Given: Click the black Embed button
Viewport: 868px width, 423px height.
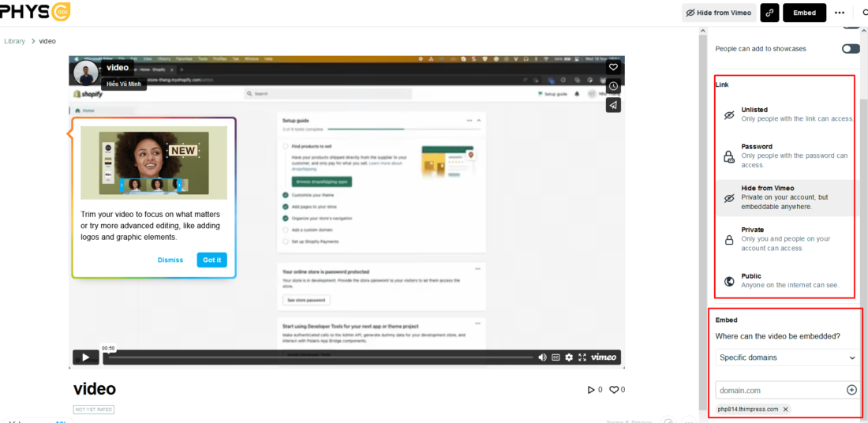Looking at the screenshot, I should 804,12.
